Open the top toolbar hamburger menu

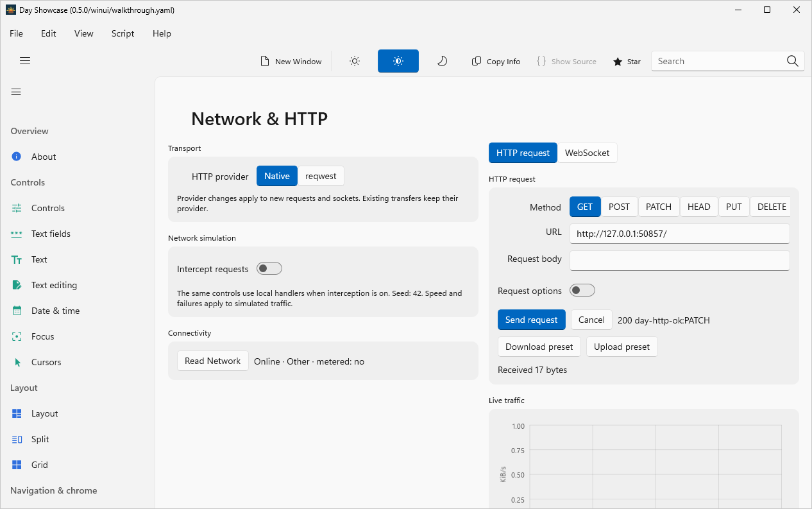(x=25, y=61)
